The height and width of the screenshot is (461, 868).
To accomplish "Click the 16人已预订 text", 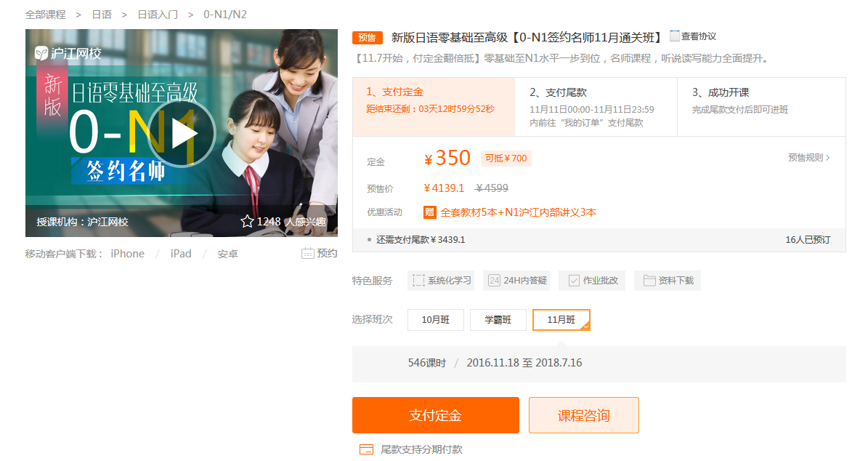I will coord(808,239).
